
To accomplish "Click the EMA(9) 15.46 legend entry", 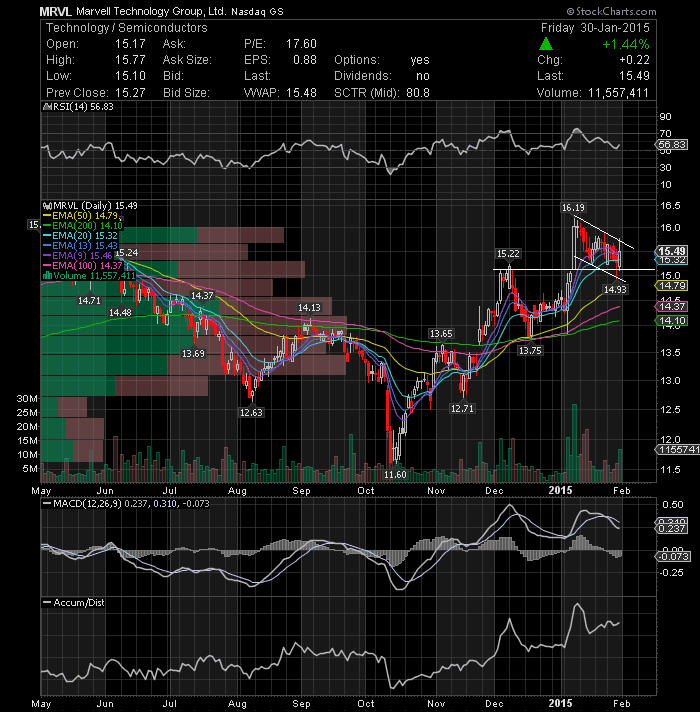I will pos(78,256).
